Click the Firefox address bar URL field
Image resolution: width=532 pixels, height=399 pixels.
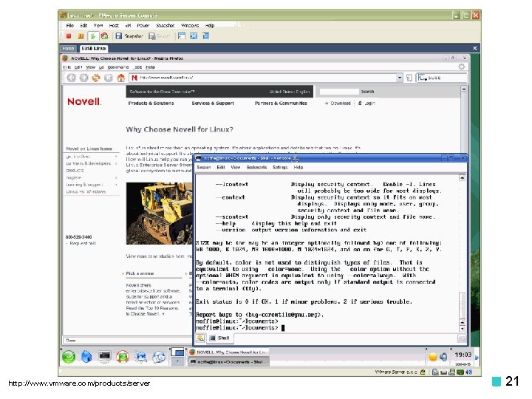tap(265, 78)
